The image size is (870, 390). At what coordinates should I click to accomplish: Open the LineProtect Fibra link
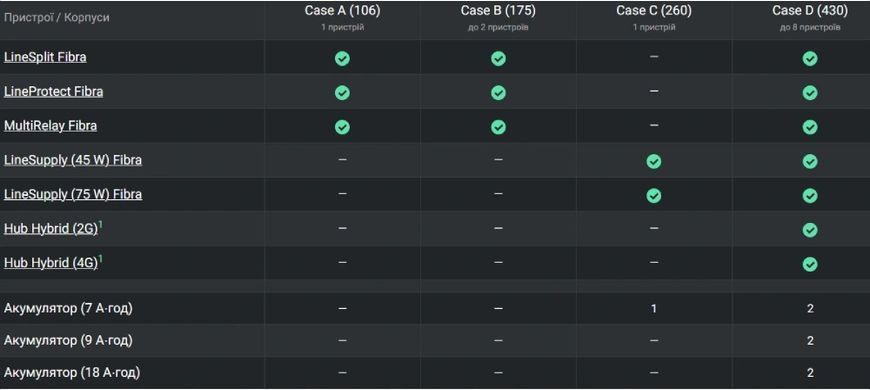[53, 92]
